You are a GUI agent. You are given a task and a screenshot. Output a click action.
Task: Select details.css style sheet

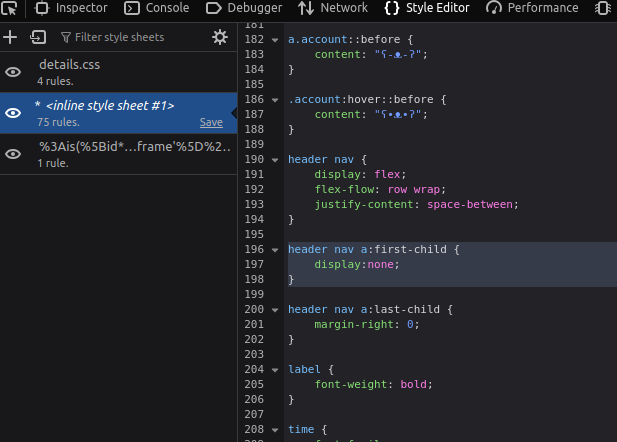pos(118,72)
